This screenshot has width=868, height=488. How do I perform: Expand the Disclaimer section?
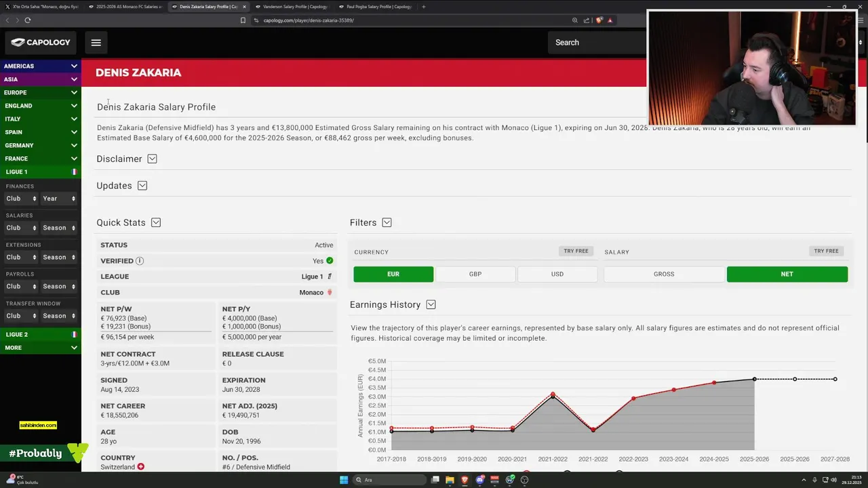152,159
